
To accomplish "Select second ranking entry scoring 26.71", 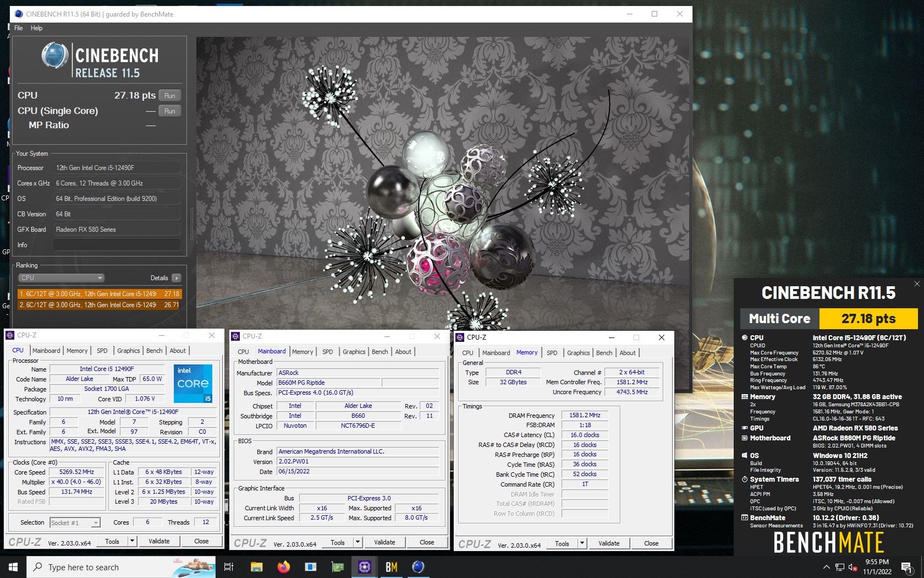I will point(100,305).
